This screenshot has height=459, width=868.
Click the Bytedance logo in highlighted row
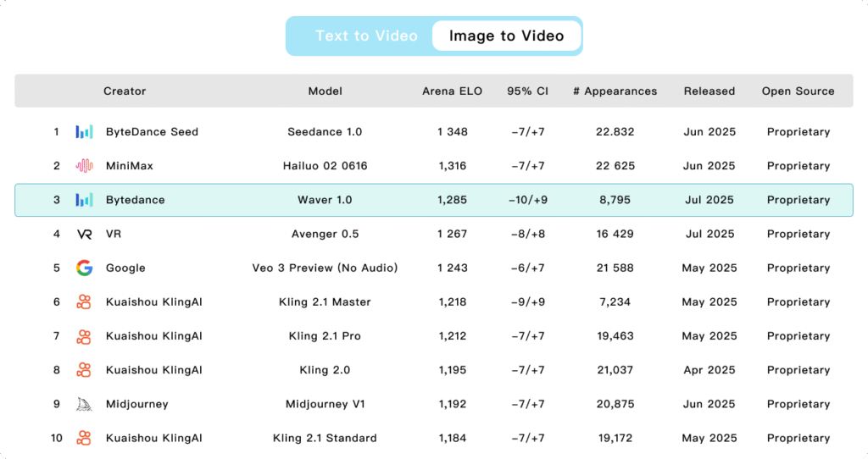pyautogui.click(x=84, y=200)
